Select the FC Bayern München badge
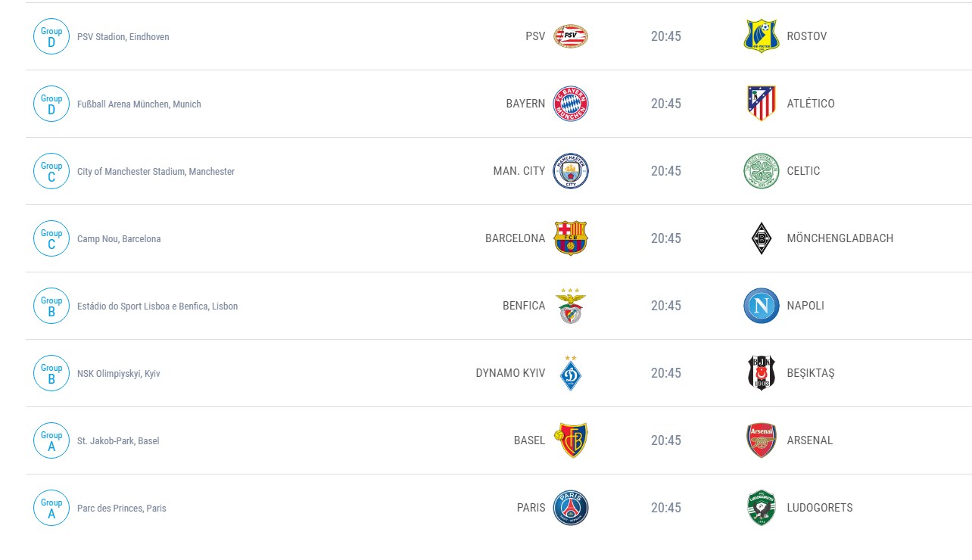The height and width of the screenshot is (560, 972). (x=571, y=103)
